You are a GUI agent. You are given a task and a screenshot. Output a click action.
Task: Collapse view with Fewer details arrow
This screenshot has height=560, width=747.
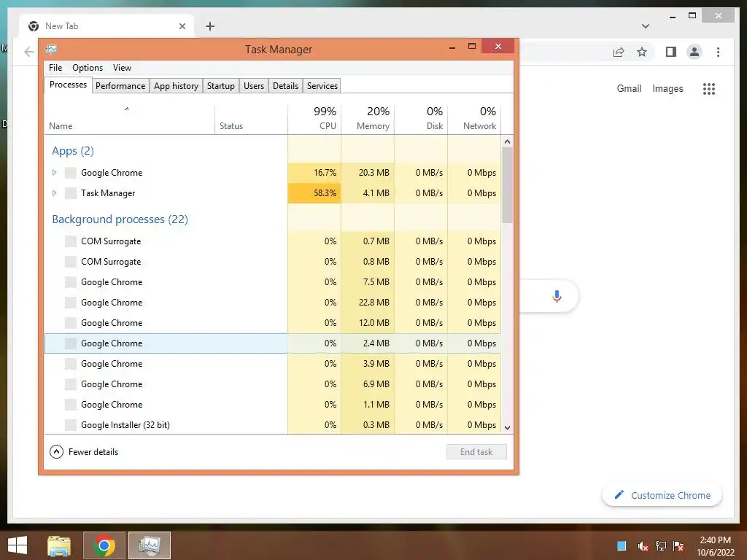[56, 452]
